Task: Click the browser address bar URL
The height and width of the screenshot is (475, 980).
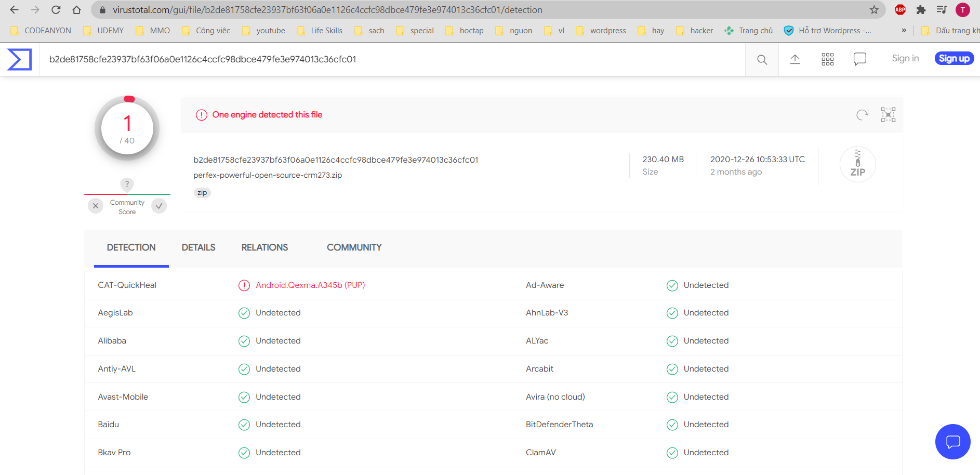Action: click(327, 10)
